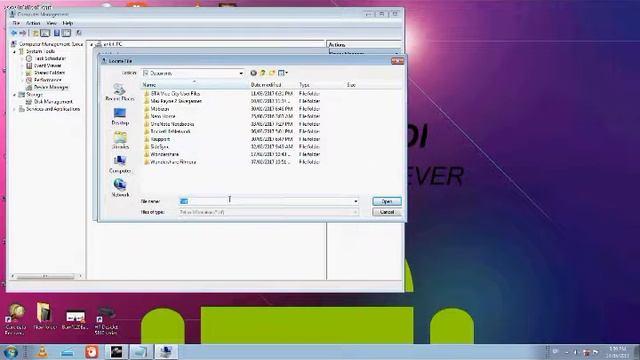The image size is (640, 360).
Task: Go to Recent Places in the places bar
Action: tap(120, 92)
